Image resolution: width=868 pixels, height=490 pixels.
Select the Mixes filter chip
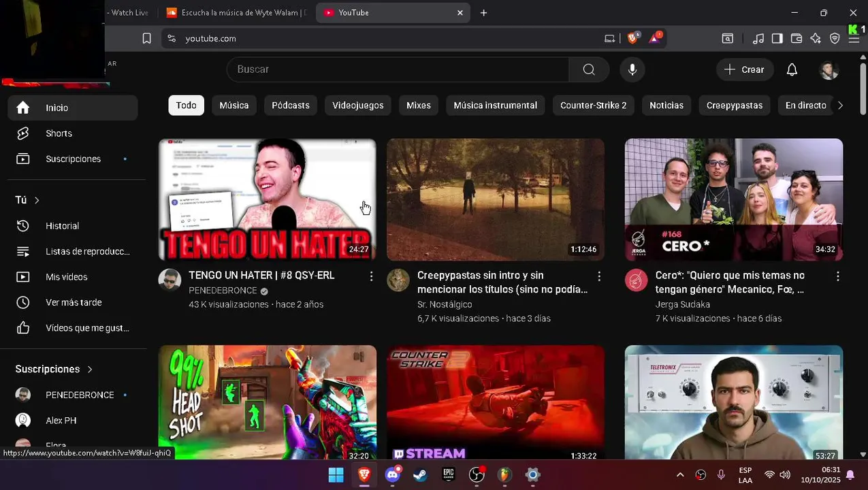pos(419,105)
